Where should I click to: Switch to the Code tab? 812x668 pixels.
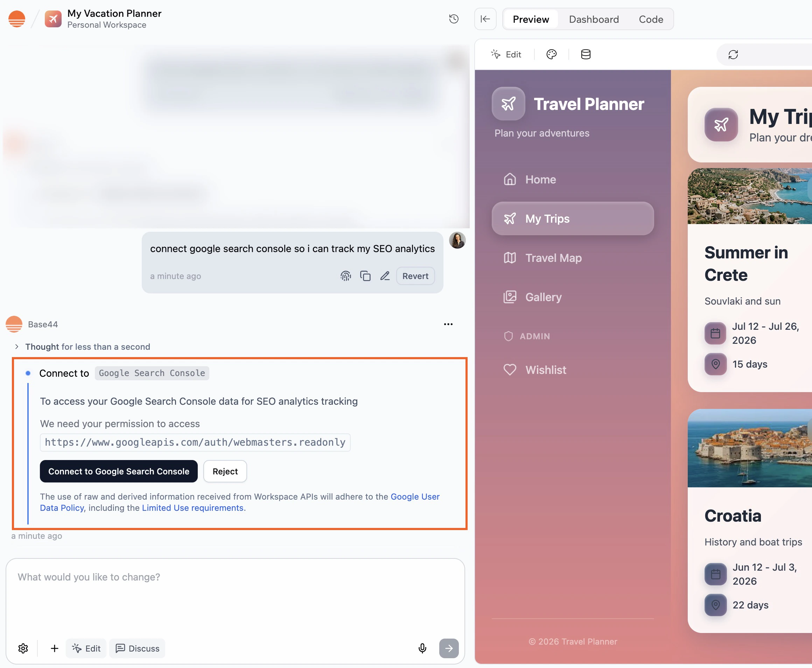650,19
